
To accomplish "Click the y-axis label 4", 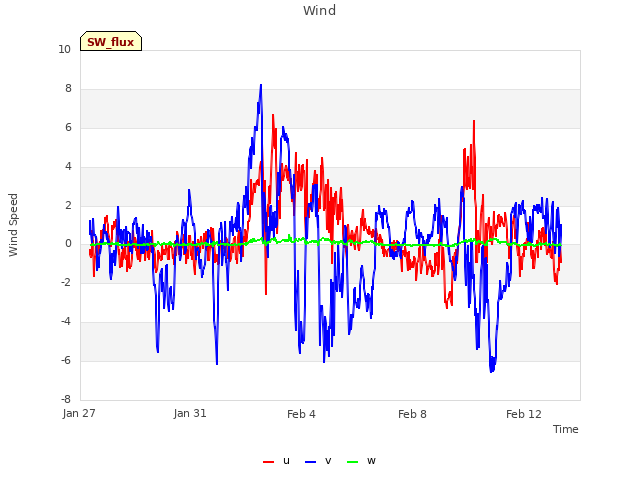I will pyautogui.click(x=68, y=166).
